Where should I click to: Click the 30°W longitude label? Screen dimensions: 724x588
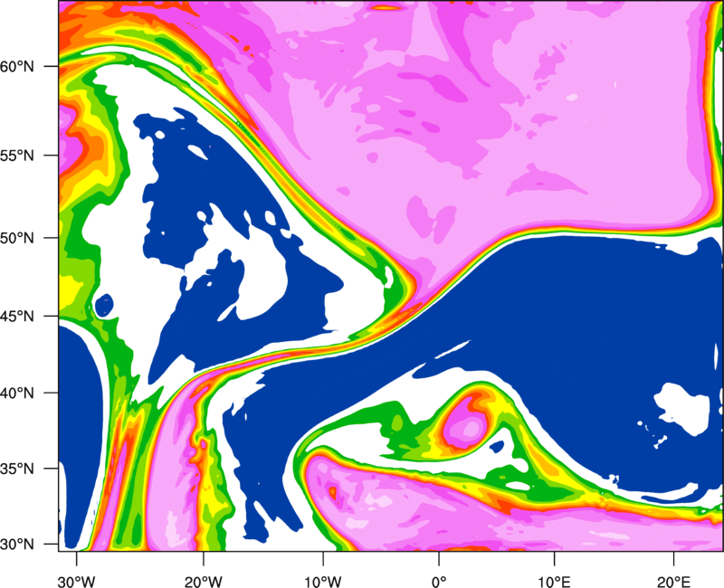(76, 582)
